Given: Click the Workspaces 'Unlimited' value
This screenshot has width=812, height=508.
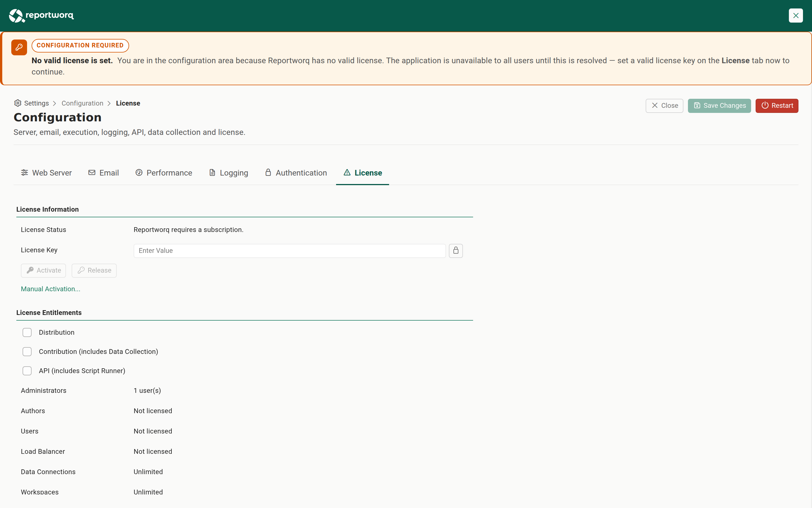Looking at the screenshot, I should (148, 492).
